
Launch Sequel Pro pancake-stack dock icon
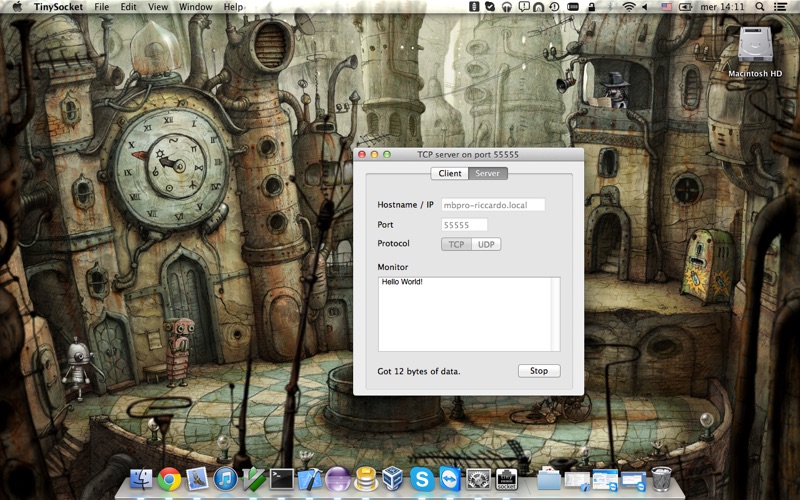[365, 480]
